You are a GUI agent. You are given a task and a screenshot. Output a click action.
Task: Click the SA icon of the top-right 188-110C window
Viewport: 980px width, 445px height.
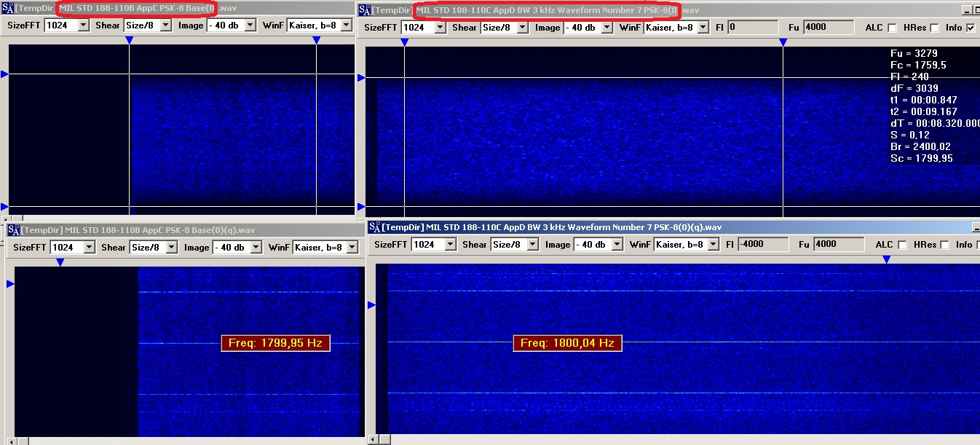365,10
